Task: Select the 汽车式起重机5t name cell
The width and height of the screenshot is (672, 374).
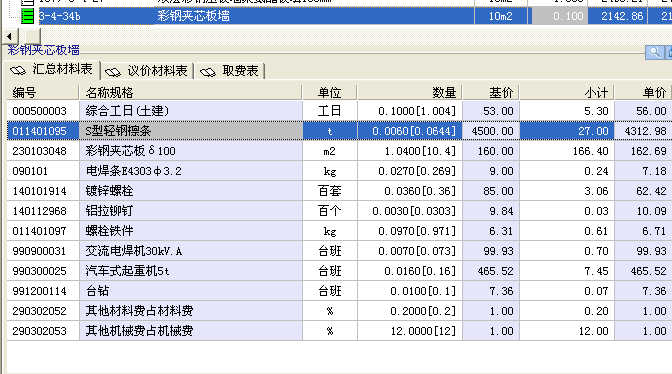Action: (x=191, y=271)
